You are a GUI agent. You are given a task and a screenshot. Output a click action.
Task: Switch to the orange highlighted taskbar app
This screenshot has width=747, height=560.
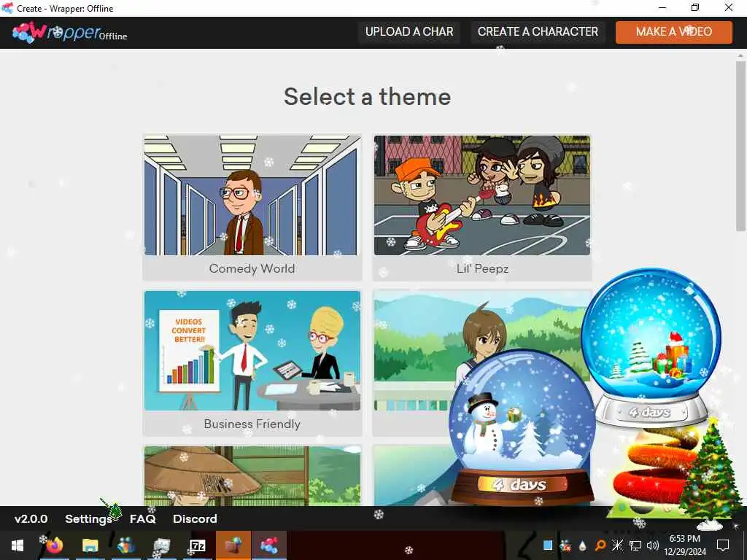pos(233,545)
